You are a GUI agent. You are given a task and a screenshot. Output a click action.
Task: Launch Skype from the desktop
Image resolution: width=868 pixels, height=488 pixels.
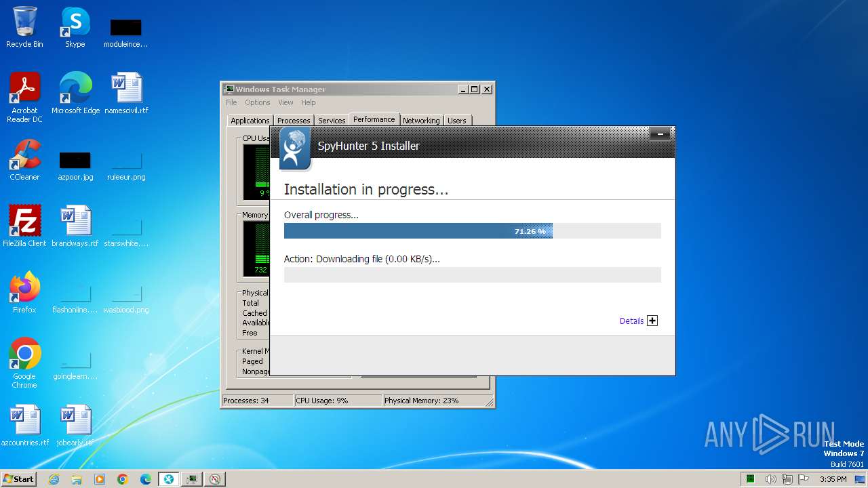tap(75, 27)
